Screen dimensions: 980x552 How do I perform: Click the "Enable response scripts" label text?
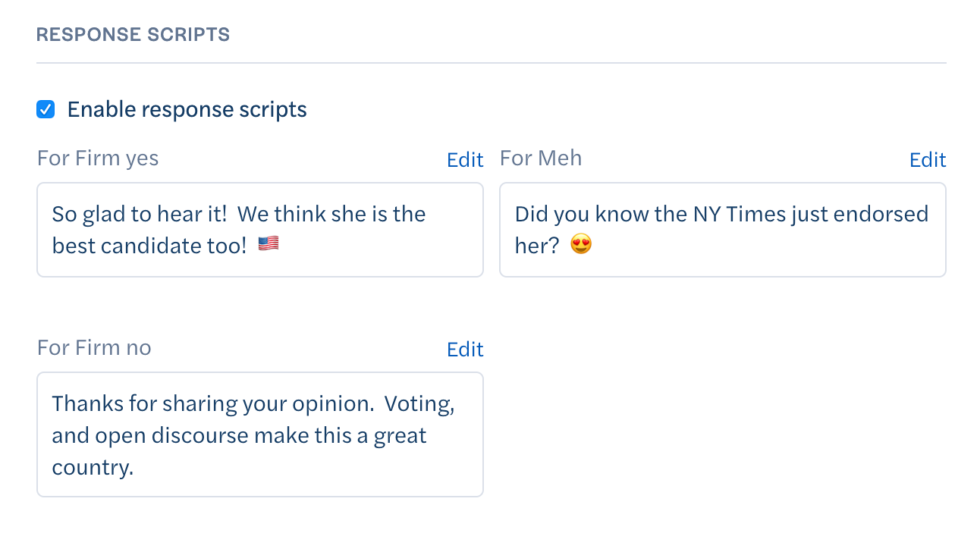coord(187,109)
